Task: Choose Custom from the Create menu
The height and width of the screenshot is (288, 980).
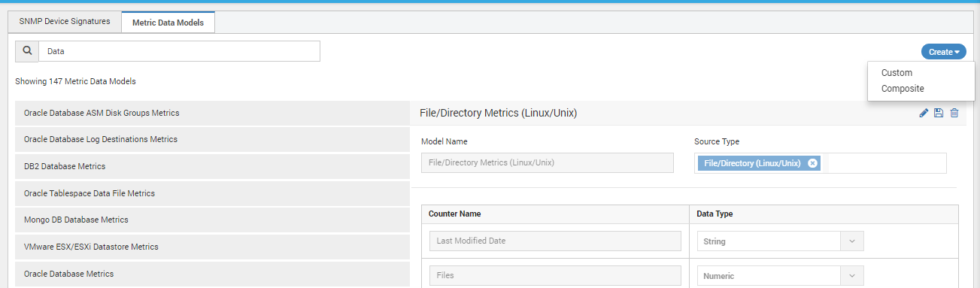Action: click(897, 73)
